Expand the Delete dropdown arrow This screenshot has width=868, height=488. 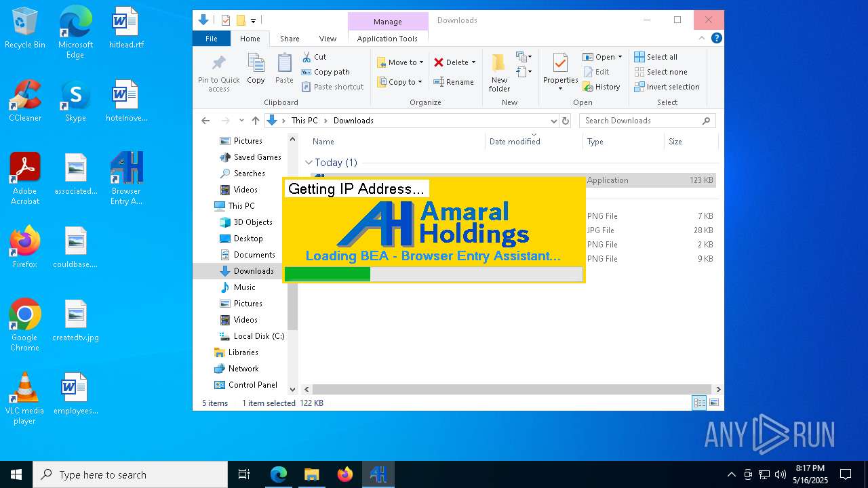(x=473, y=62)
